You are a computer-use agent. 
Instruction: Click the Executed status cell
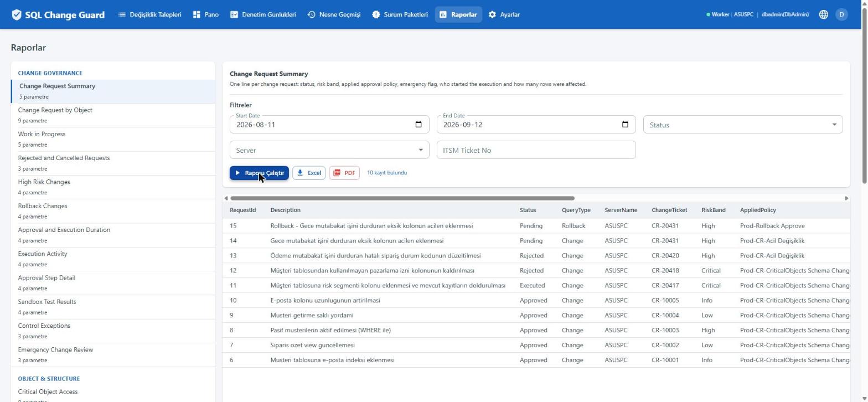coord(532,286)
